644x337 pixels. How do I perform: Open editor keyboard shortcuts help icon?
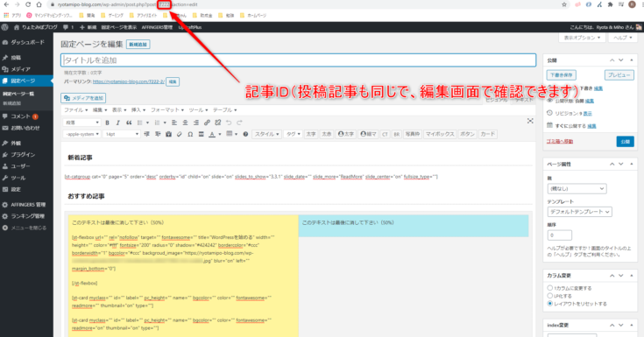pos(245,134)
